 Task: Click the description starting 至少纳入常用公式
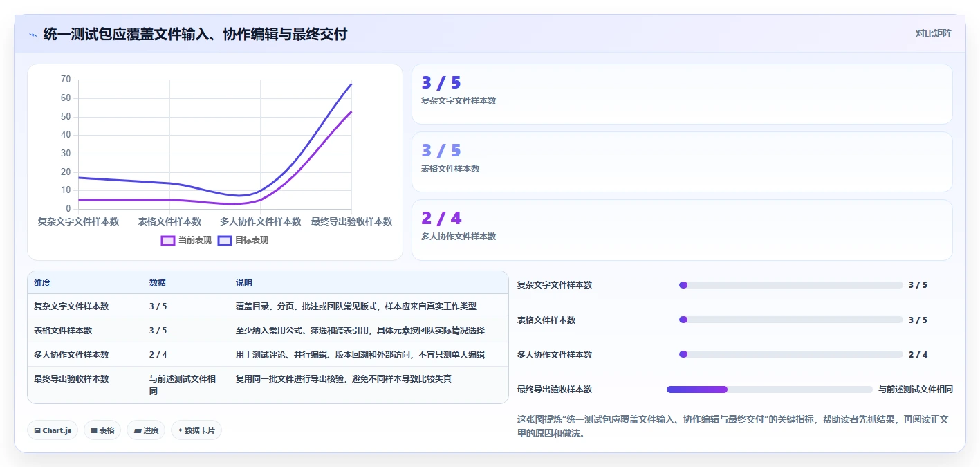point(360,331)
